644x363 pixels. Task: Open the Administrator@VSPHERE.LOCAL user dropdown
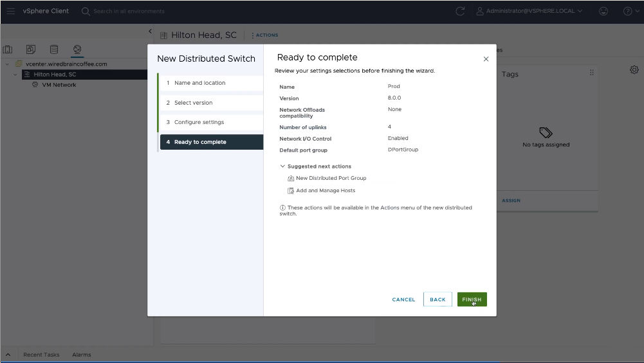pyautogui.click(x=529, y=11)
